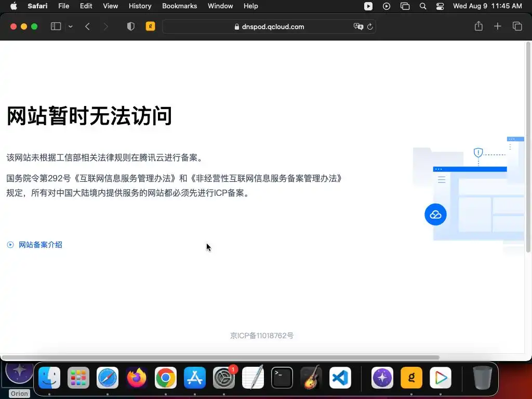Image resolution: width=532 pixels, height=399 pixels.
Task: Launch Visual Studio Code from the Dock
Action: pyautogui.click(x=340, y=378)
